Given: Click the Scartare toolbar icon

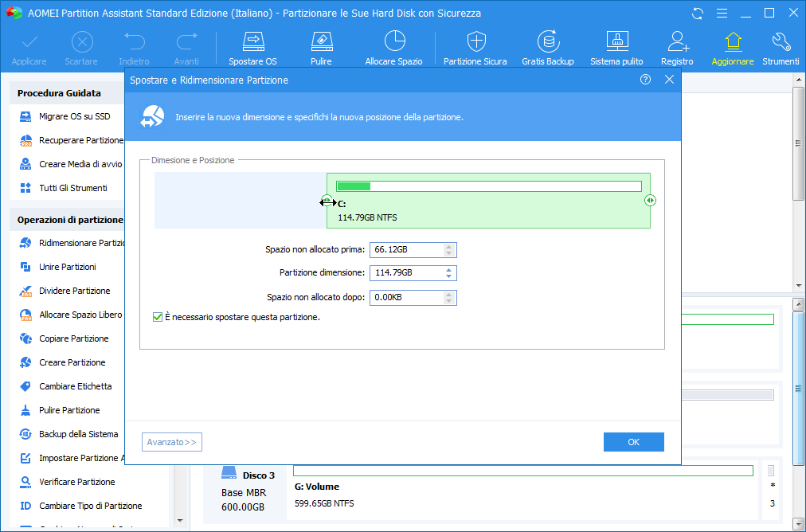Looking at the screenshot, I should [81, 49].
